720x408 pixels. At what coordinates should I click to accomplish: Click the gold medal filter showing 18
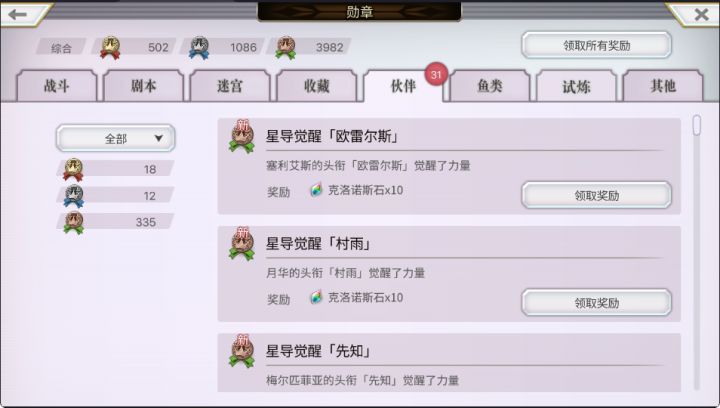(x=115, y=169)
